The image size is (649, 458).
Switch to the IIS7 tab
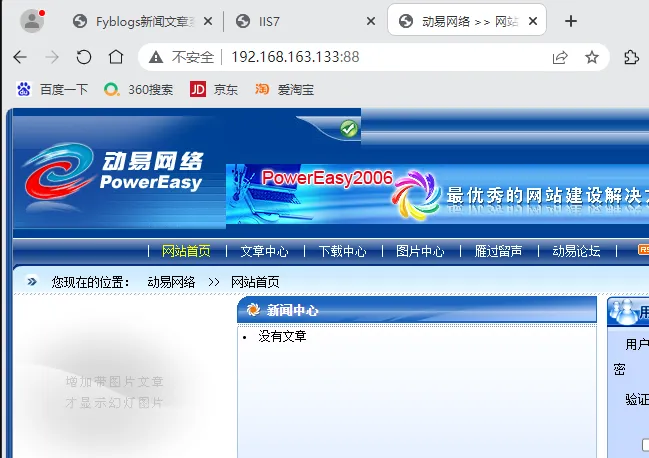point(269,21)
